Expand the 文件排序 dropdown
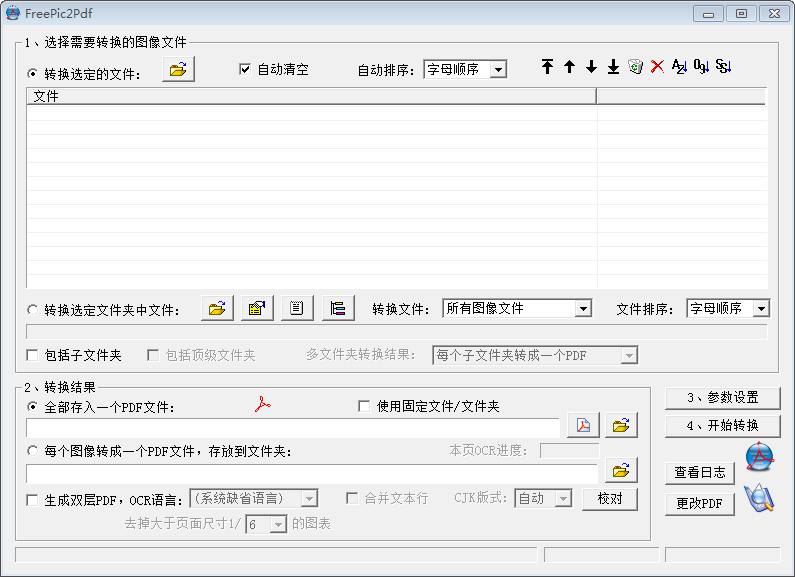The image size is (795, 577). [x=760, y=309]
